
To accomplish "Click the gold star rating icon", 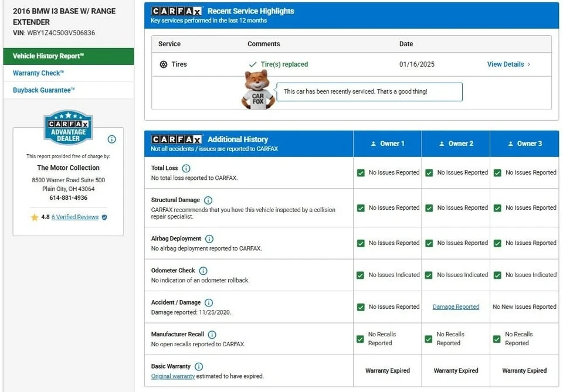I will coord(35,217).
